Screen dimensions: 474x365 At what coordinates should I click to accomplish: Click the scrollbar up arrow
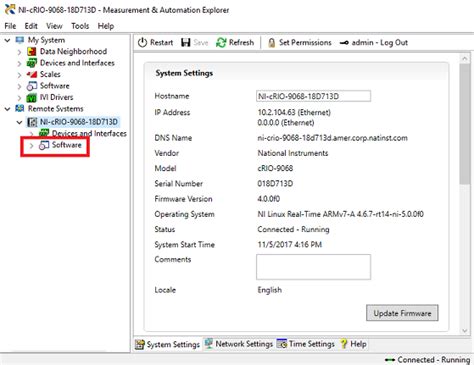465,59
